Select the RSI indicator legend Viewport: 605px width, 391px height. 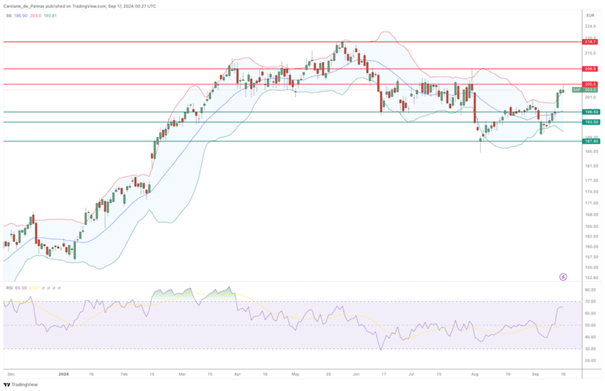tap(9, 288)
